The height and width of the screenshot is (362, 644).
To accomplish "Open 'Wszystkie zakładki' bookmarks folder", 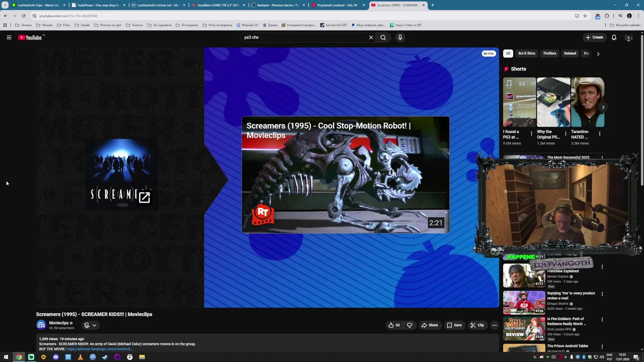I will pyautogui.click(x=625, y=25).
